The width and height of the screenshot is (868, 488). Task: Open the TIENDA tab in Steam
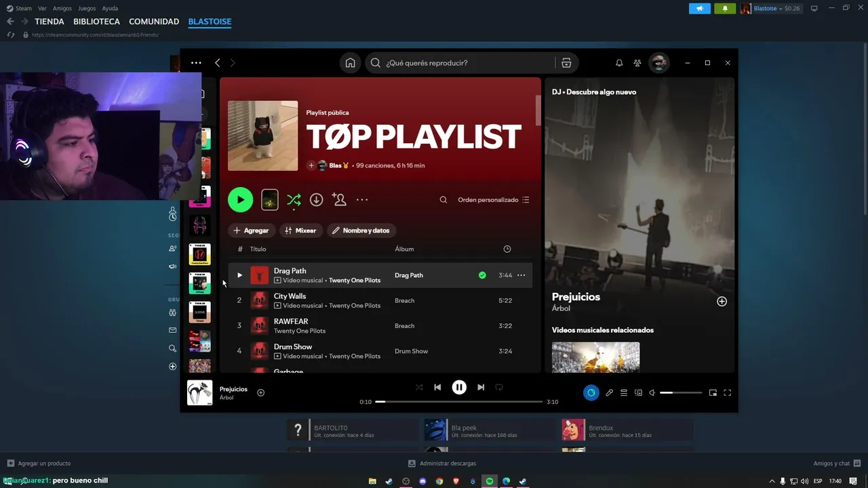click(50, 22)
